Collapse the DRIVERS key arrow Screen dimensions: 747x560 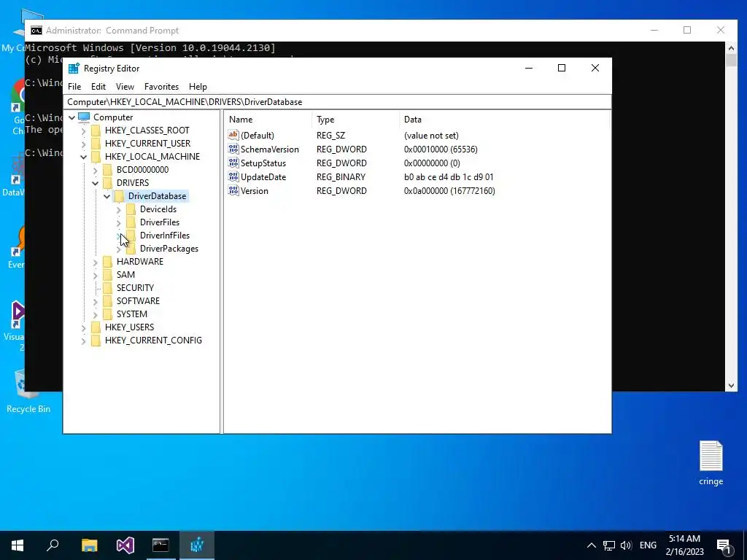click(x=96, y=183)
